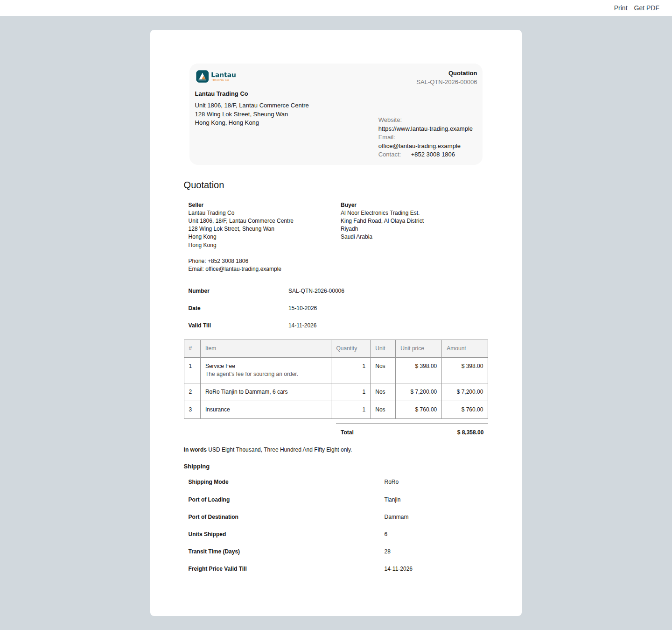This screenshot has height=630, width=672.
Task: Select the Service Fee item row
Action: 336,370
